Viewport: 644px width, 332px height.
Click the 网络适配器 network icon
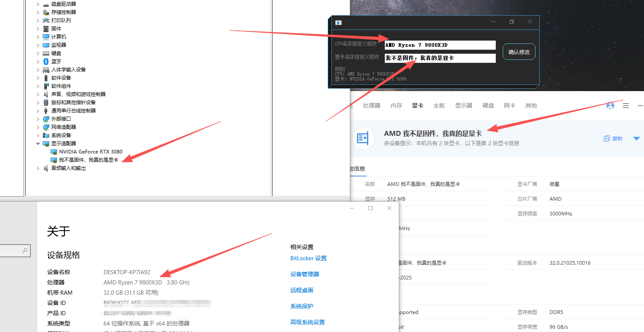pos(46,127)
